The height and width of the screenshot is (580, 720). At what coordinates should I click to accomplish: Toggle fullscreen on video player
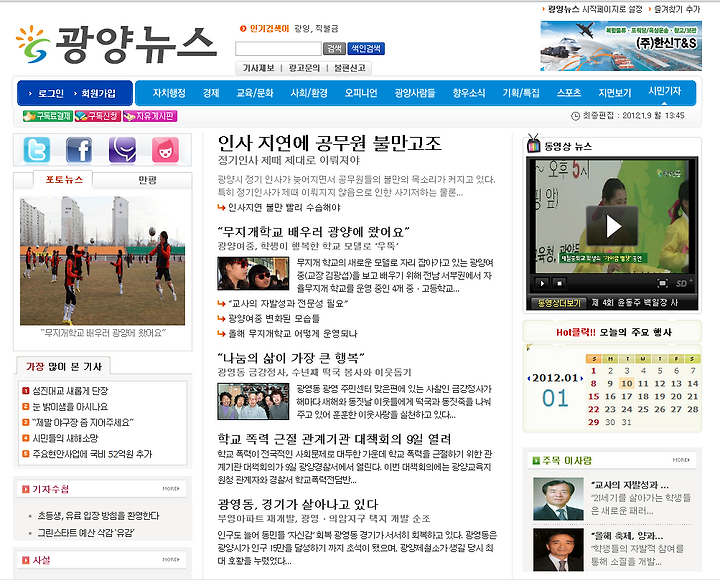(x=662, y=283)
